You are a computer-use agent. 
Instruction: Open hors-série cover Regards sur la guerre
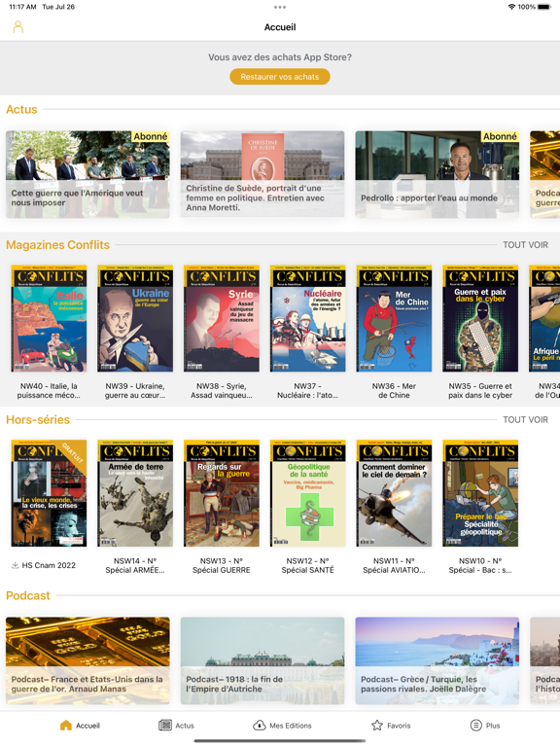pyautogui.click(x=222, y=493)
